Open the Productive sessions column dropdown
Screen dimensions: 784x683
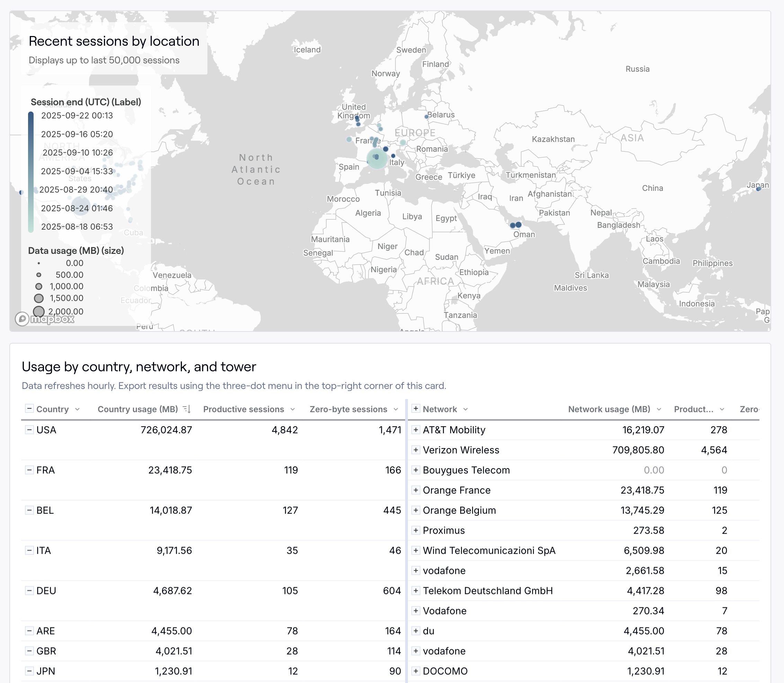(x=292, y=409)
